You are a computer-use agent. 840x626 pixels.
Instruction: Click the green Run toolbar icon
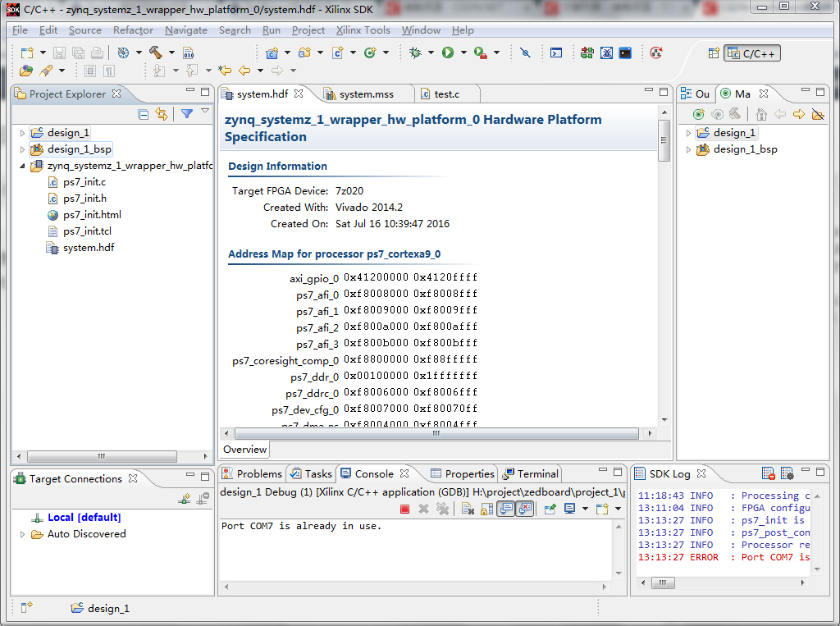pos(448,53)
